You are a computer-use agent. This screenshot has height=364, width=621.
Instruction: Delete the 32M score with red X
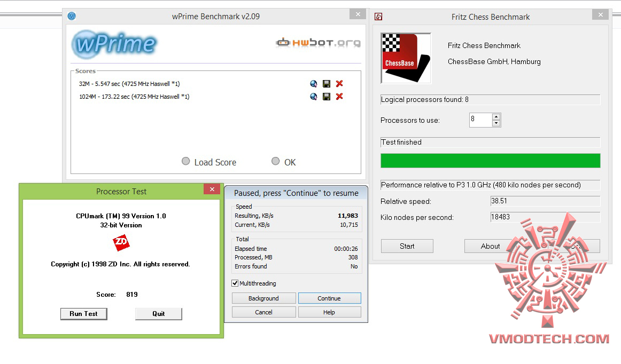point(339,84)
